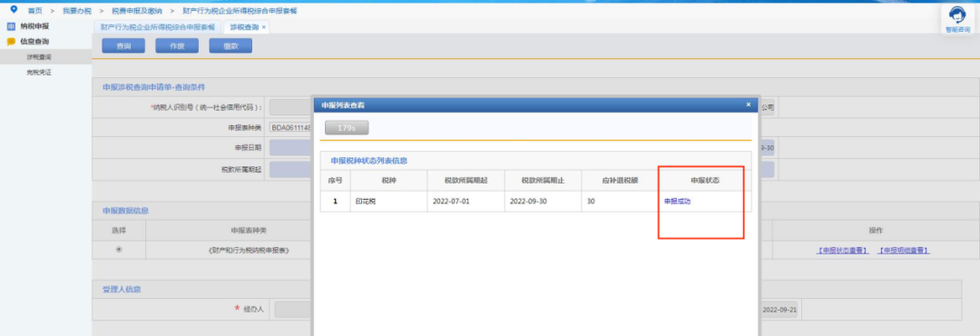Screen dimensions: 980x336
Task: Select the 涉税查询 tab
Action: click(244, 27)
